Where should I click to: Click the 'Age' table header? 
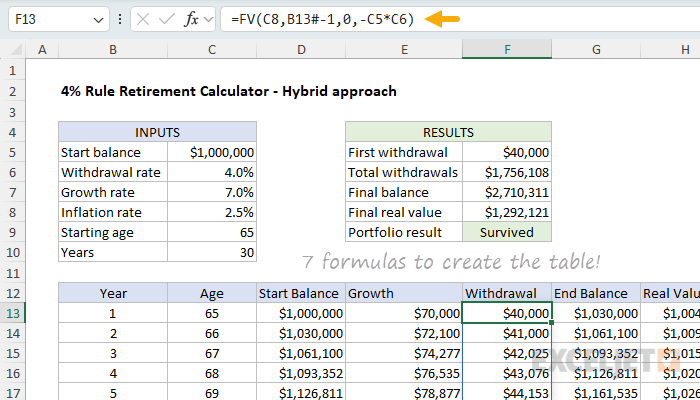212,293
